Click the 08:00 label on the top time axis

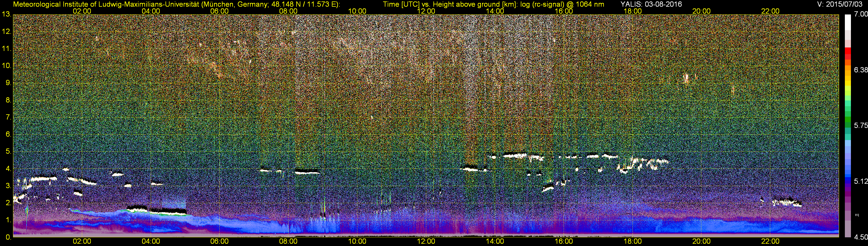pos(288,11)
